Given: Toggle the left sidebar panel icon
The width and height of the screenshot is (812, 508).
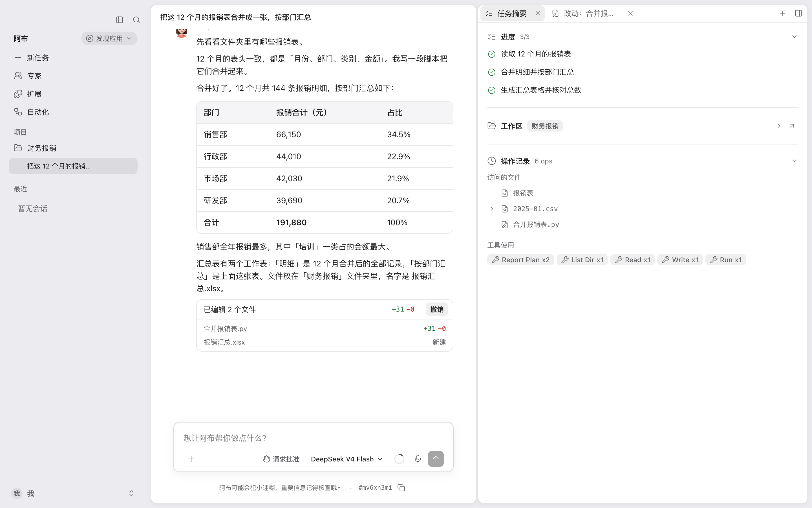Looking at the screenshot, I should [120, 20].
